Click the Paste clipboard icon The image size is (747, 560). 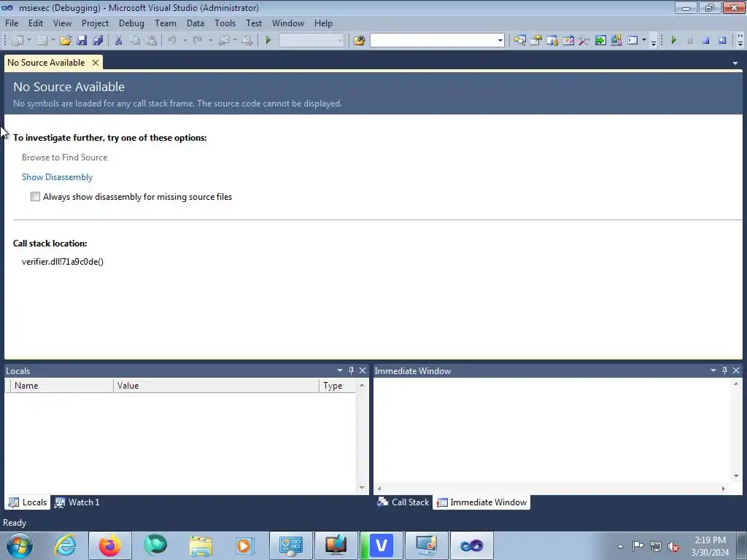pos(151,41)
